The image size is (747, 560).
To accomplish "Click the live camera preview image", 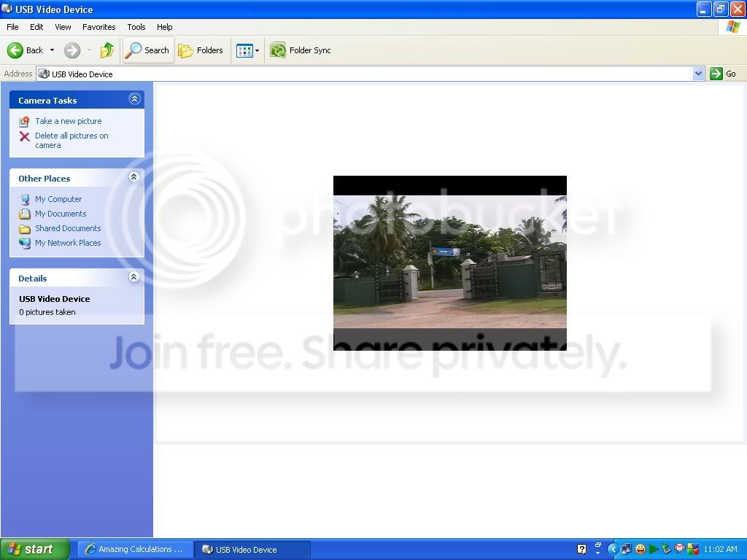I will 449,262.
